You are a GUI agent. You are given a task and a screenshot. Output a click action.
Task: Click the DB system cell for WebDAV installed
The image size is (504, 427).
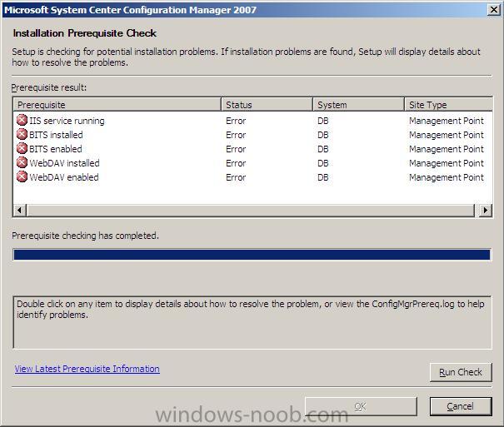(x=323, y=163)
